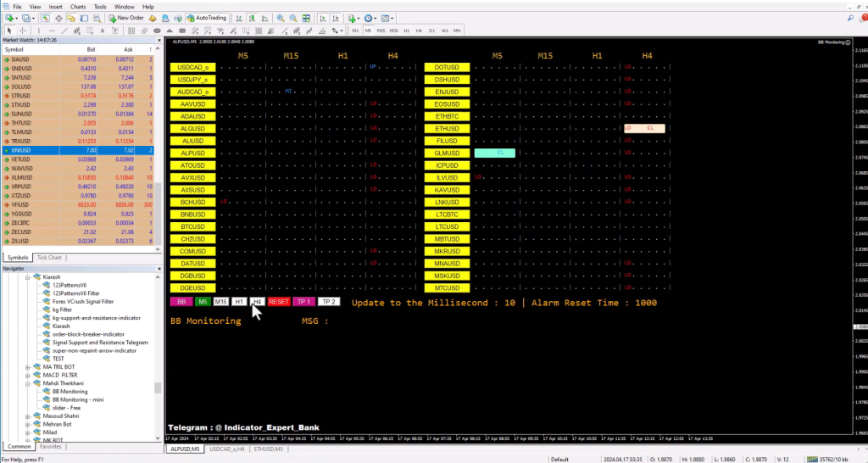
Task: Switch timeframe to M30 in toolbar
Action: [393, 31]
